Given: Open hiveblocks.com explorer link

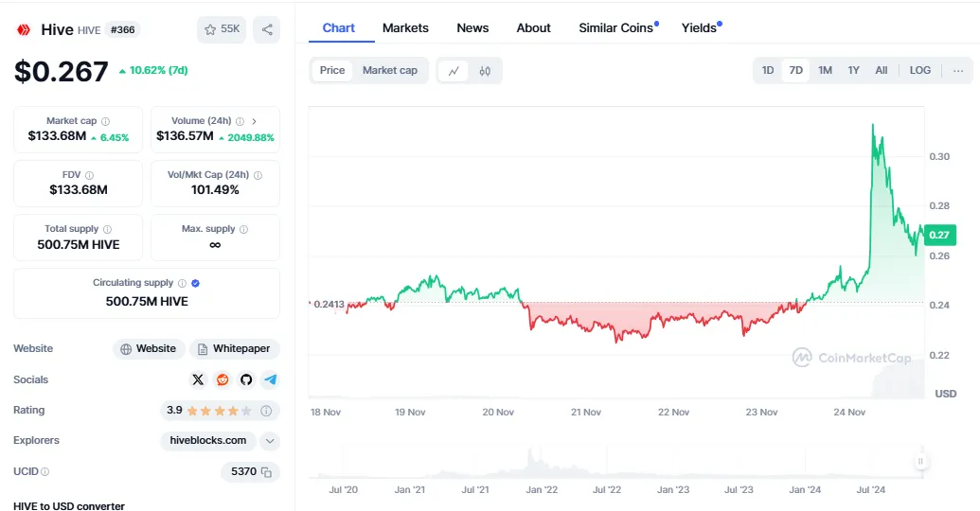Looking at the screenshot, I should [x=208, y=440].
